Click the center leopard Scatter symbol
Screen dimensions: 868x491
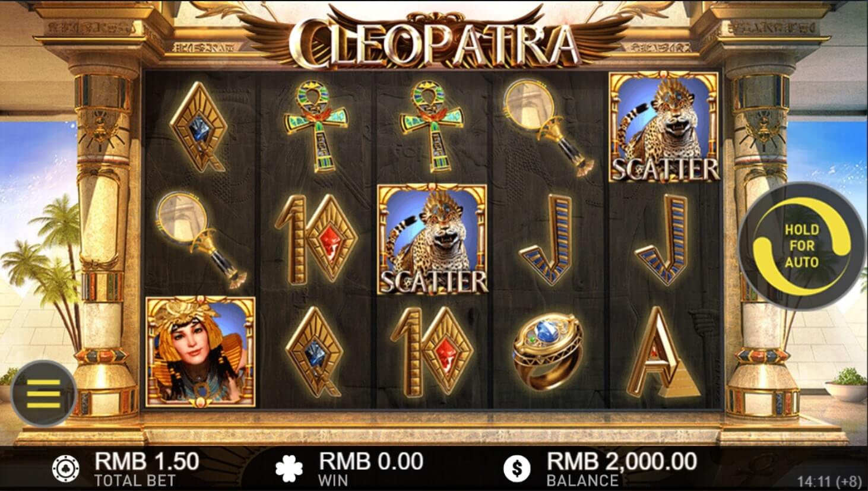[x=432, y=239]
